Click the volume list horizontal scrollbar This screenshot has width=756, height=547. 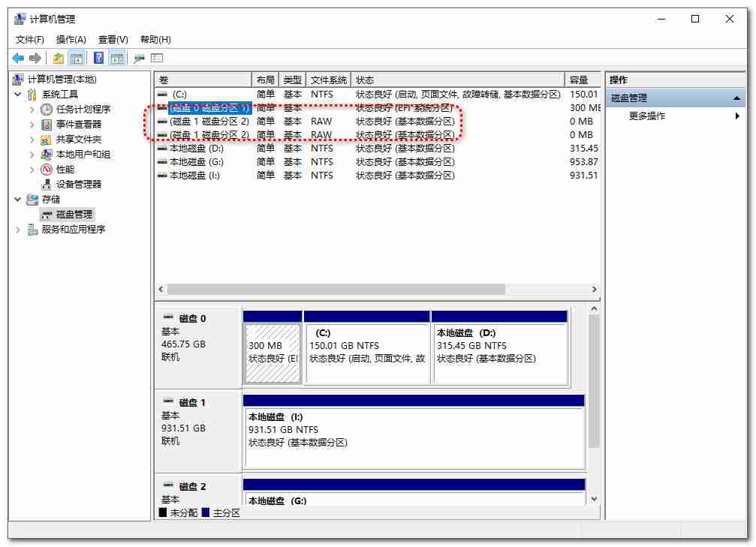pyautogui.click(x=336, y=290)
